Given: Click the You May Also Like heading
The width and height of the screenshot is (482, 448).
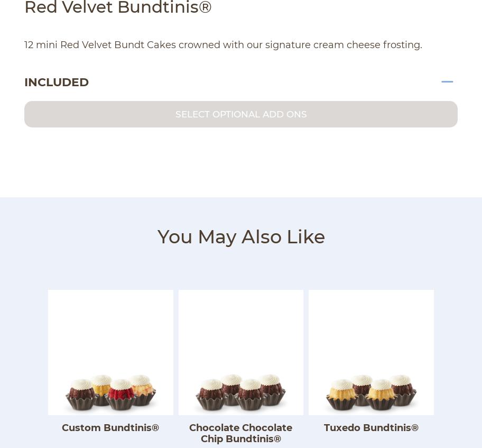Looking at the screenshot, I should click(x=241, y=237).
